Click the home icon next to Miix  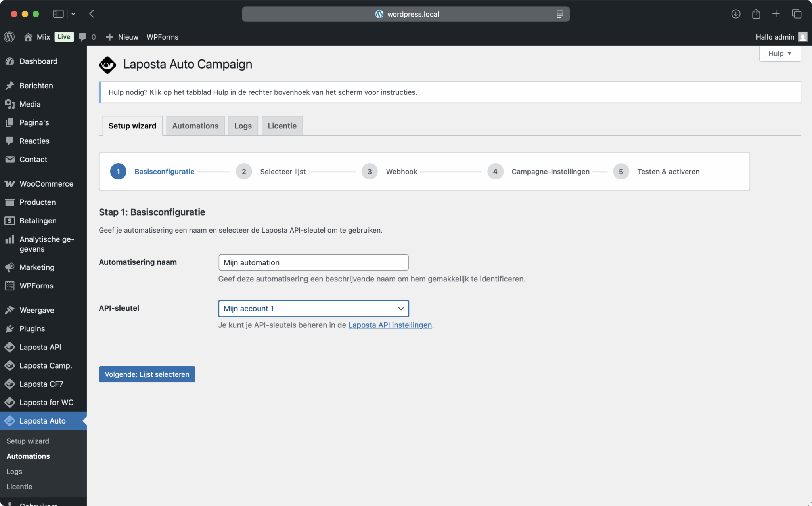pyautogui.click(x=28, y=37)
